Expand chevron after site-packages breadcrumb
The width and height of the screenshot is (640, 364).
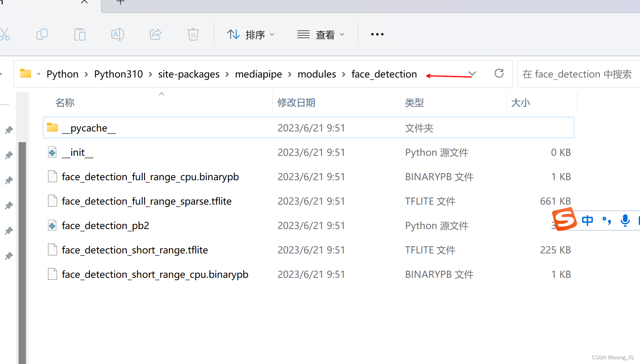tap(227, 74)
